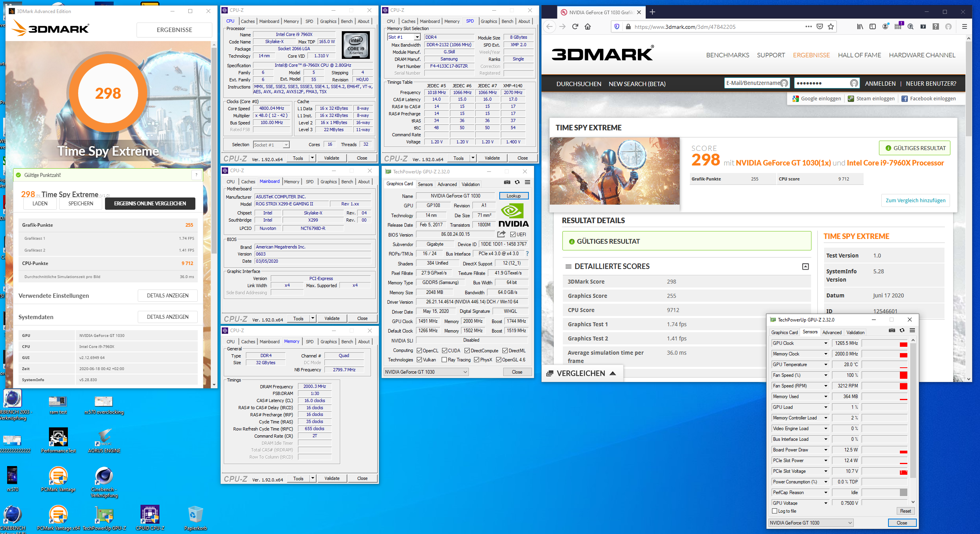Click the SPEICHERN button in 3DMark
Screen dimensions: 980x534
click(81, 203)
